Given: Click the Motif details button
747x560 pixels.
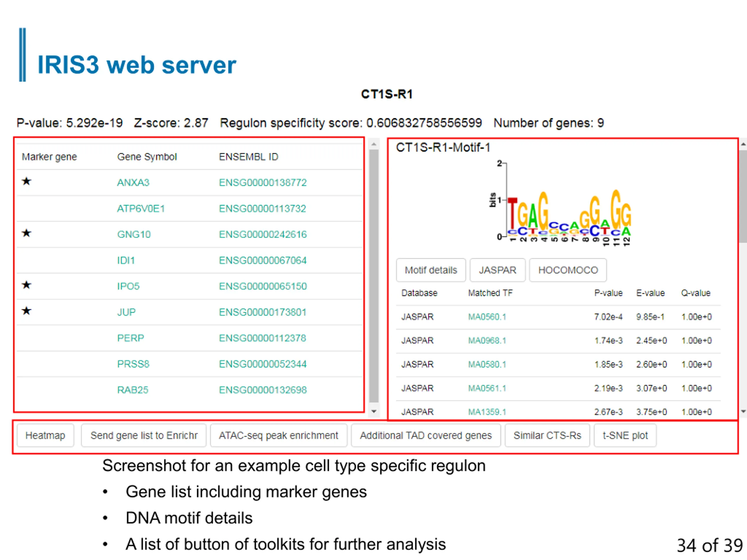Looking at the screenshot, I should click(431, 270).
